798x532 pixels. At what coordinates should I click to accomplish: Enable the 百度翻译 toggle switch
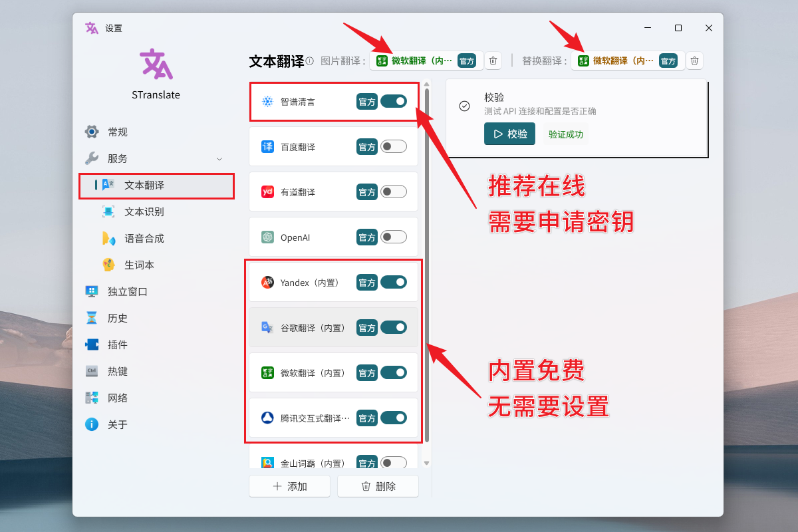tap(394, 147)
